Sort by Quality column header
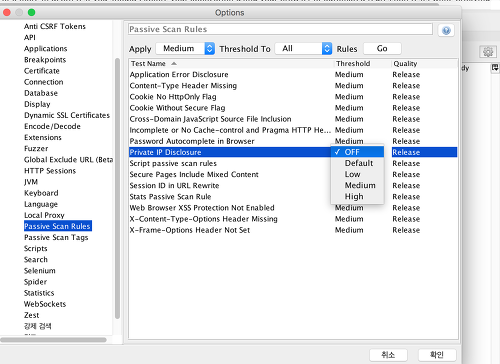 [x=424, y=63]
